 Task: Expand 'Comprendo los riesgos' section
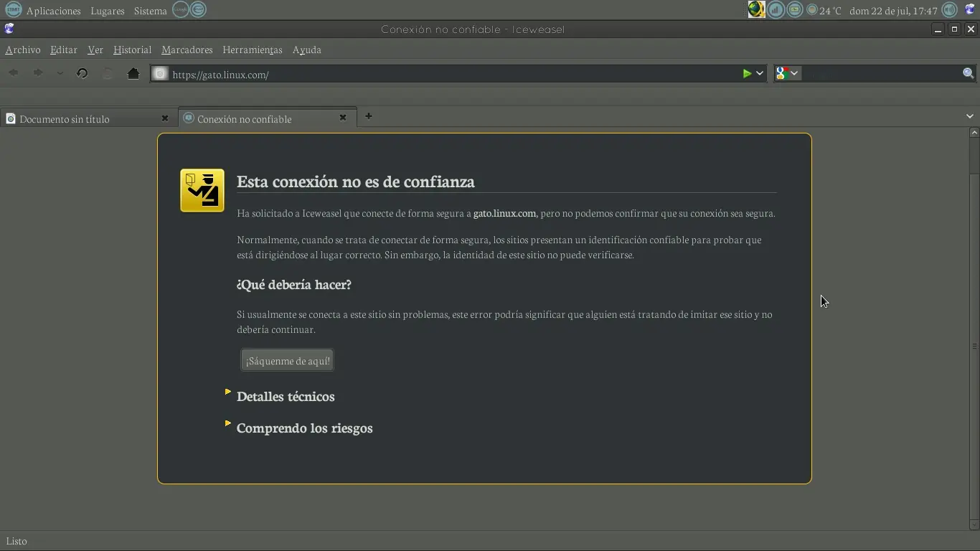[304, 428]
